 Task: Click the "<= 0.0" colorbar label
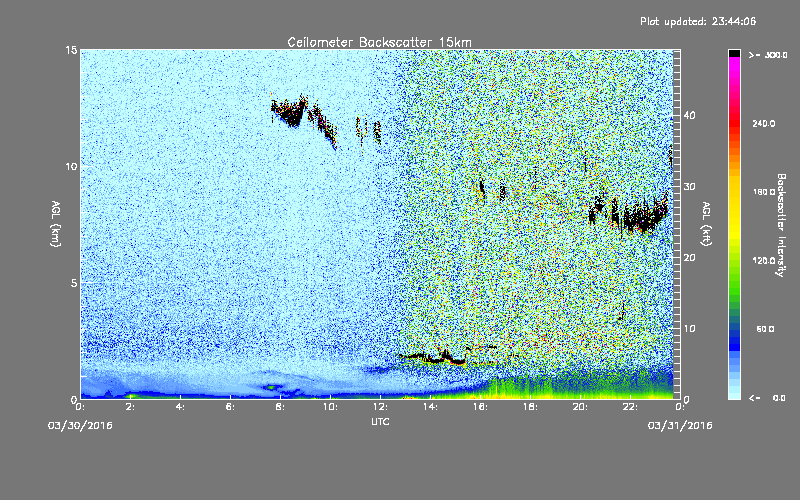click(x=767, y=398)
